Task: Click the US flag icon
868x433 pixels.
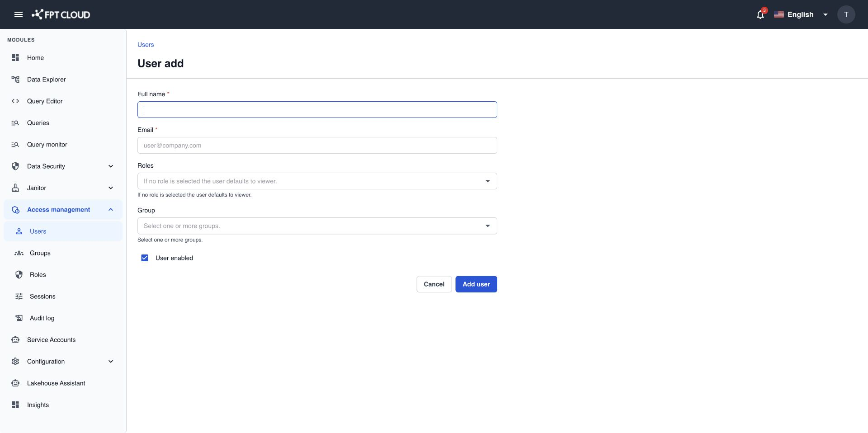Action: pyautogui.click(x=778, y=14)
